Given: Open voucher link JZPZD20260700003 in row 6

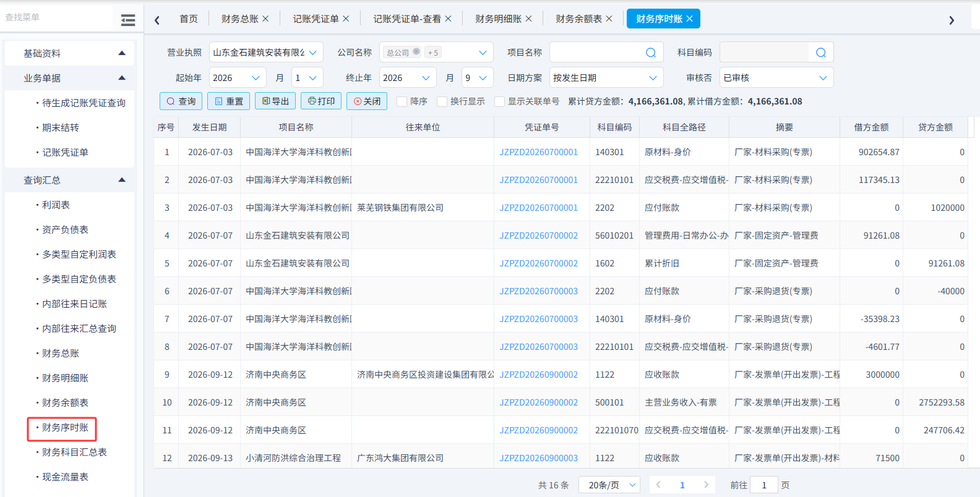Looking at the screenshot, I should pos(539,291).
